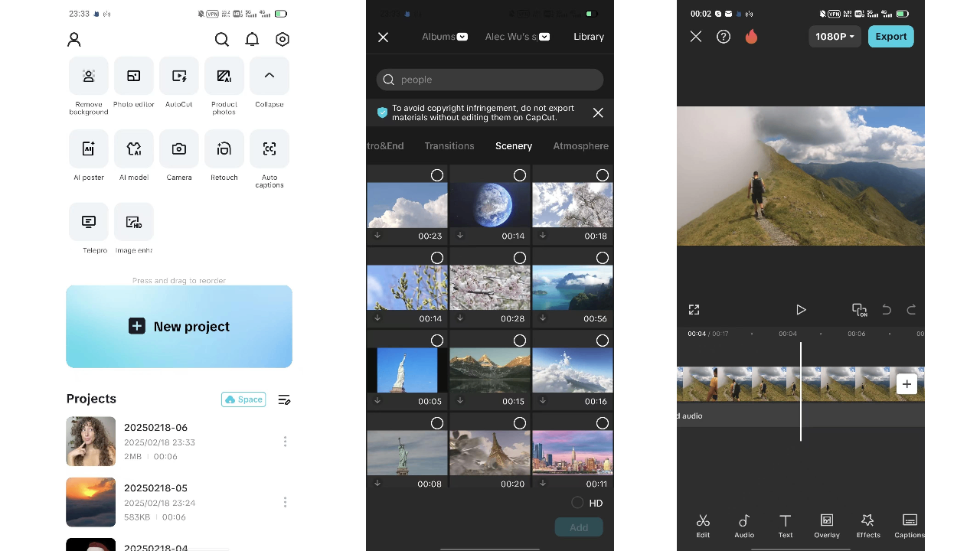This screenshot has width=980, height=551.
Task: Select the 00:15 mountain lake clip circle
Action: tap(520, 341)
